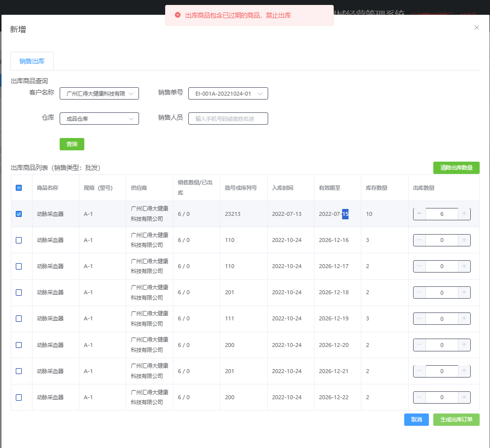This screenshot has width=490, height=448.
Task: Decrease quantity for row expiring 2026-12-22
Action: coord(420,397)
